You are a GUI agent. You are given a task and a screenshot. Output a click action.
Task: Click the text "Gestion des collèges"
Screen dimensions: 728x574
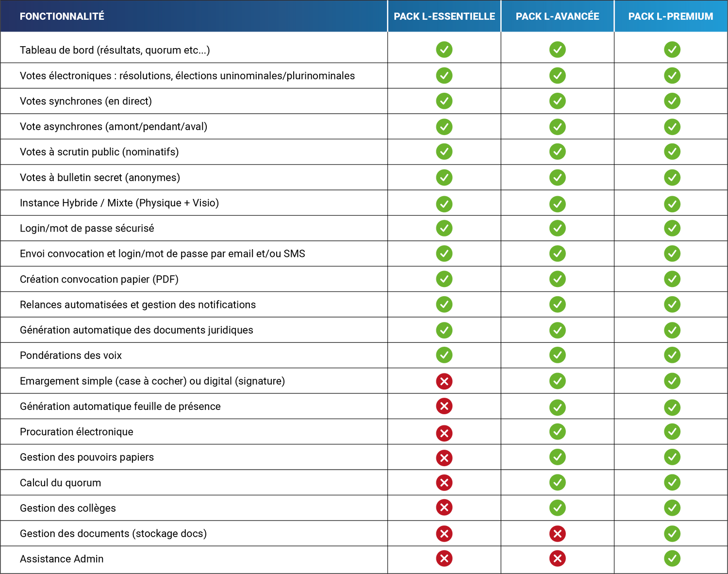coord(68,508)
